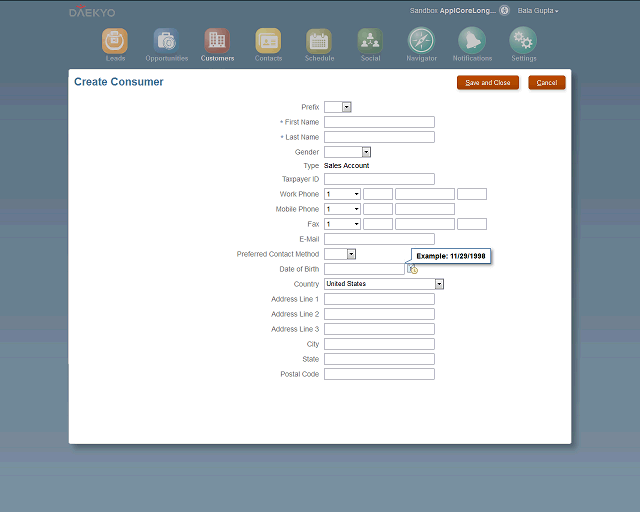Click the Create Consumer heading

point(118,82)
